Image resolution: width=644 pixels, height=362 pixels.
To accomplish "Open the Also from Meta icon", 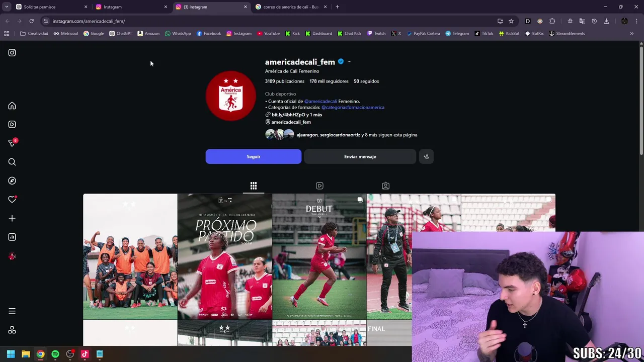I will point(12,330).
